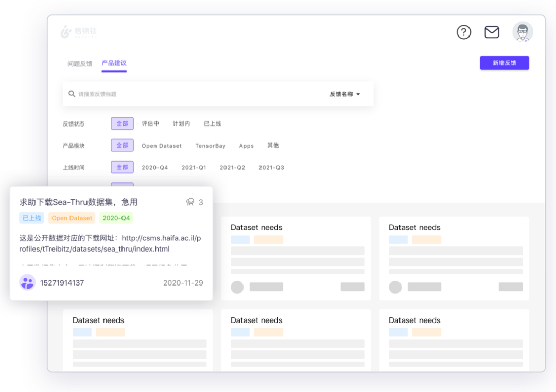This screenshot has width=556, height=392.
Task: Click the 产品模块 filter label
Action: click(x=74, y=146)
